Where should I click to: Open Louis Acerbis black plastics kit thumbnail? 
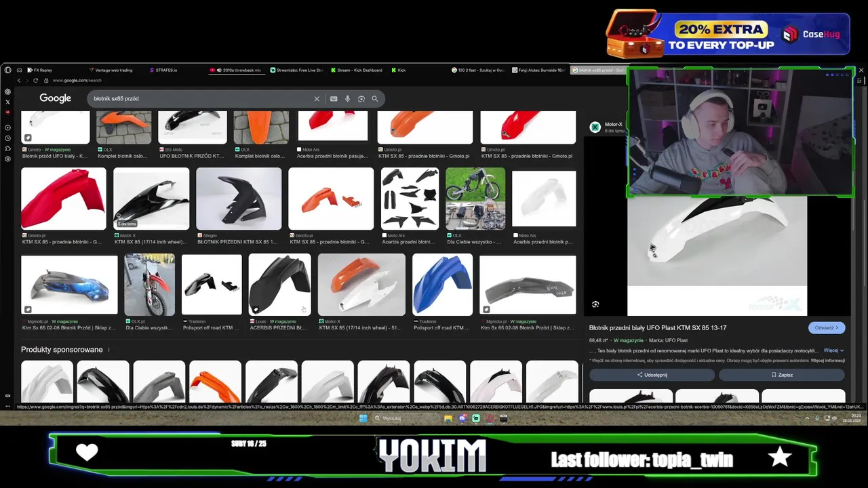[x=410, y=199]
